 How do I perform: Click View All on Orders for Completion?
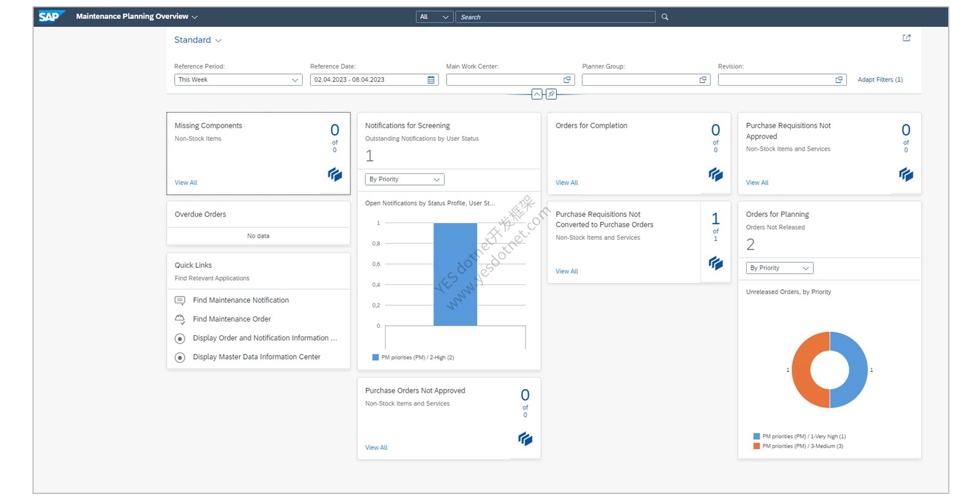coord(567,183)
